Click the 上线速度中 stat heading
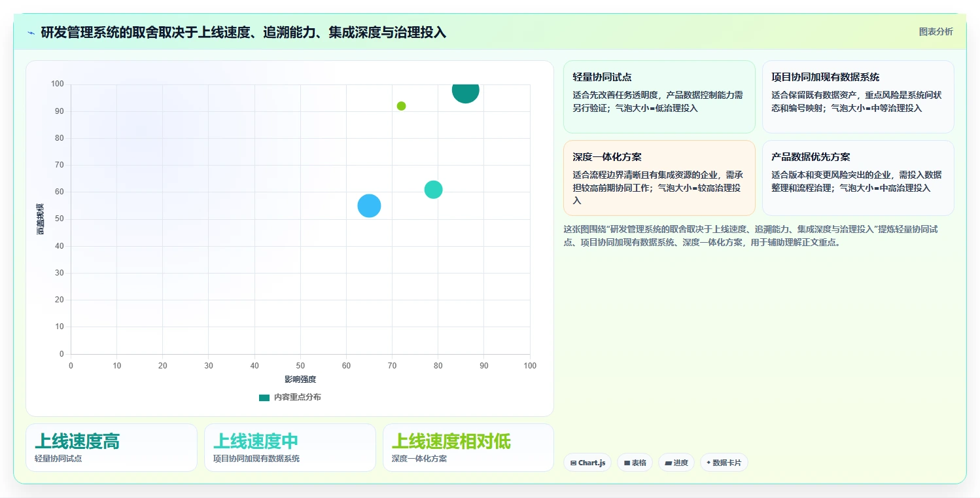Image resolution: width=980 pixels, height=498 pixels. 256,441
